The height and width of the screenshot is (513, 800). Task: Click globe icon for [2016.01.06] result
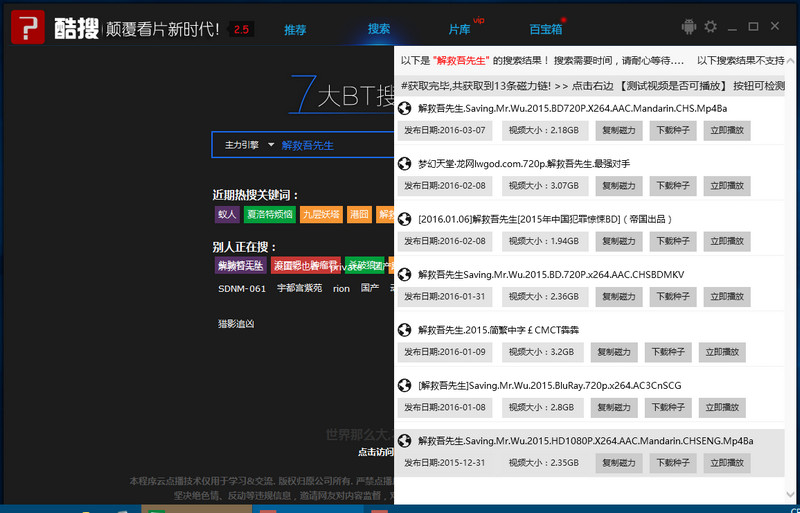pos(405,219)
